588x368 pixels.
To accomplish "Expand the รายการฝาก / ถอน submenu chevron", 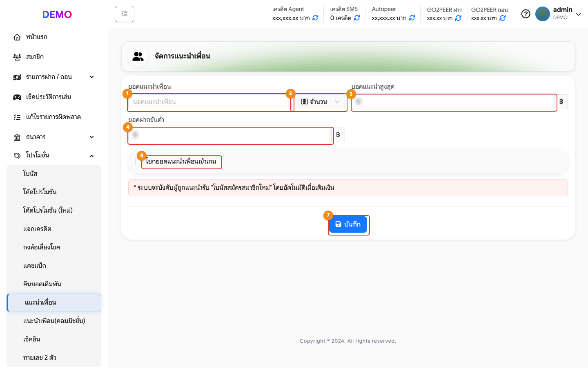I will (x=92, y=77).
